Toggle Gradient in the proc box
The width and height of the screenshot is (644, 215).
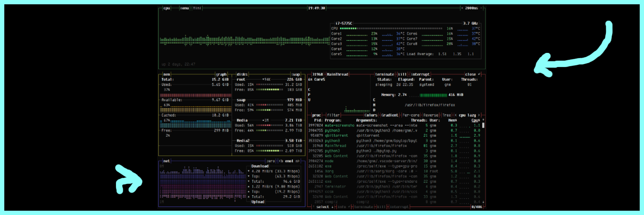click(x=389, y=115)
